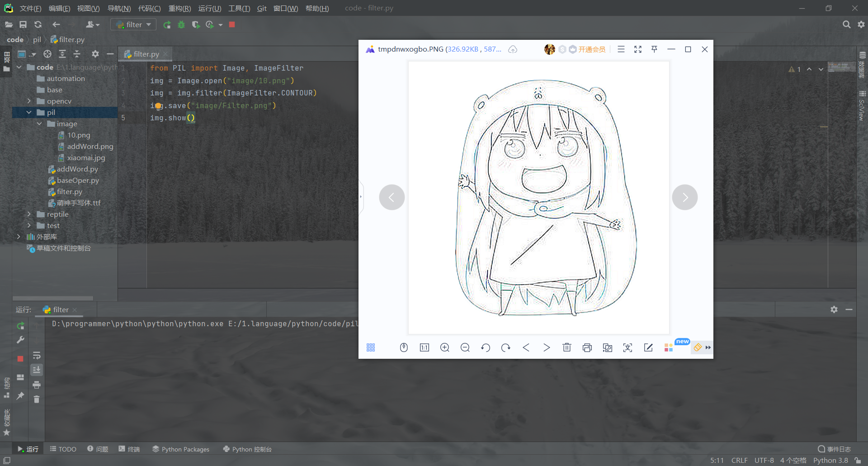Open IDE settings gear at top right
This screenshot has width=868, height=466.
[x=861, y=24]
